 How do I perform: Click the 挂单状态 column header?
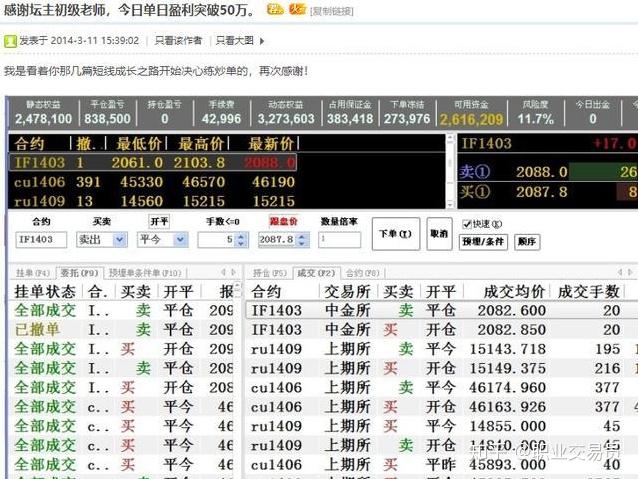[45, 292]
